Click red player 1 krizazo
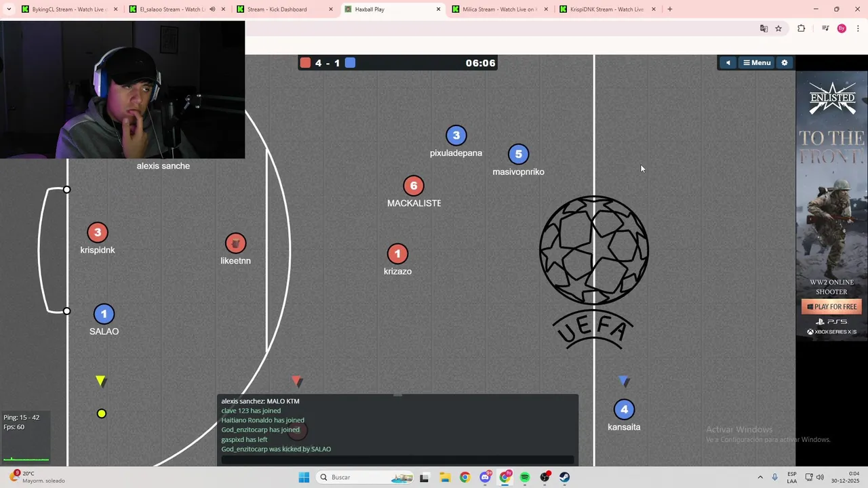Screen dimensions: 868x488 pos(397,253)
